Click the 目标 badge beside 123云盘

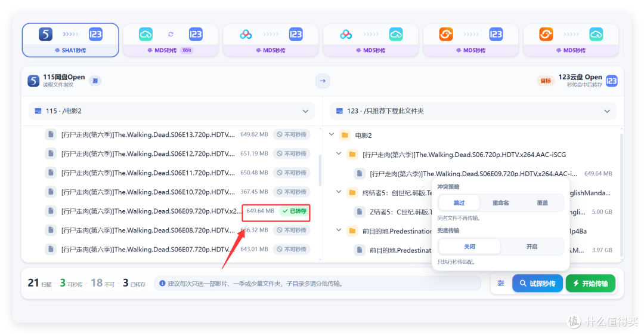546,81
